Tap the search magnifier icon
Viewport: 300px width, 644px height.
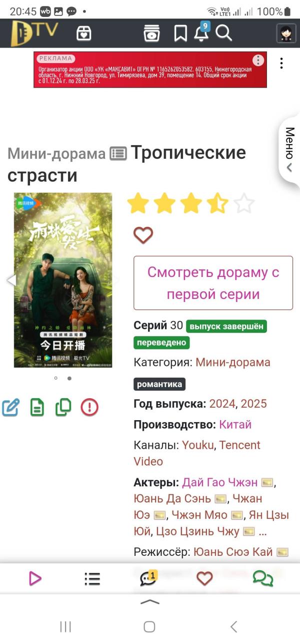(x=223, y=33)
